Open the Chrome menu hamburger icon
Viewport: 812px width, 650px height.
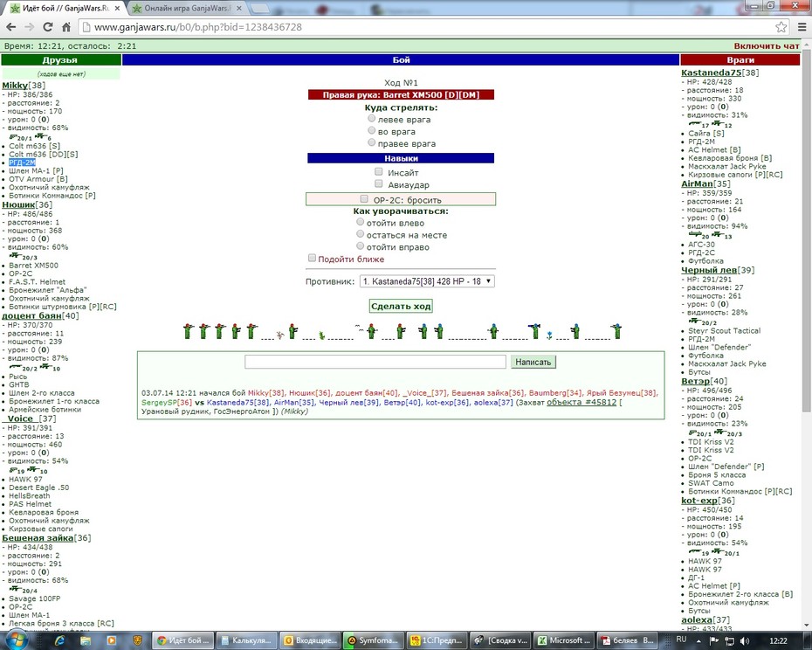click(x=802, y=27)
